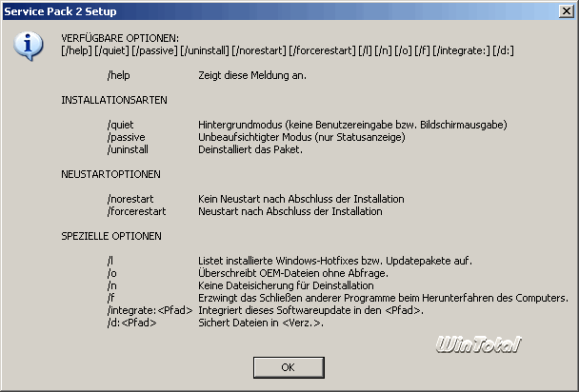Click the 'Zeigt diese Meldung an.' description
Viewport: 579px width, 392px height.
[x=252, y=75]
